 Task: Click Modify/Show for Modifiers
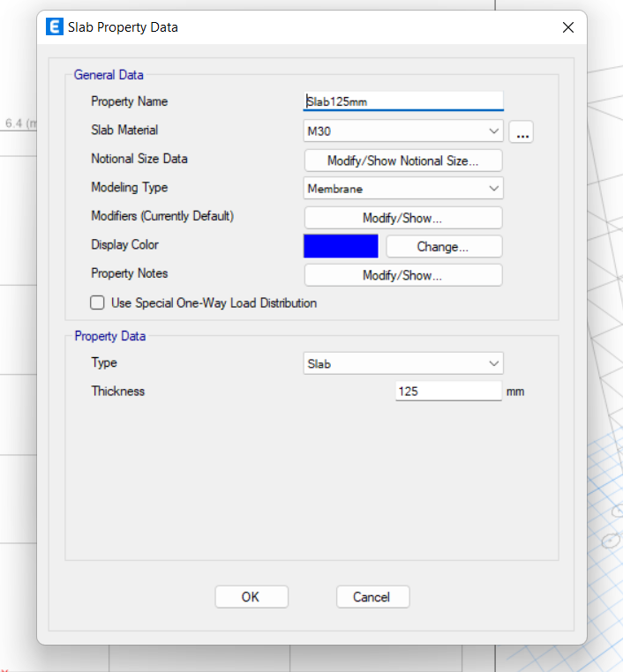click(x=403, y=218)
